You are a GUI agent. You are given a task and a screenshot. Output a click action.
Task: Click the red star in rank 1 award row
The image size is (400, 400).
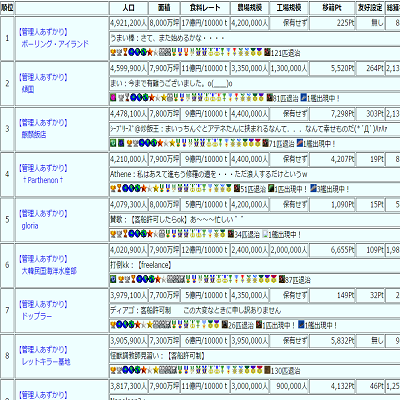coord(150,53)
